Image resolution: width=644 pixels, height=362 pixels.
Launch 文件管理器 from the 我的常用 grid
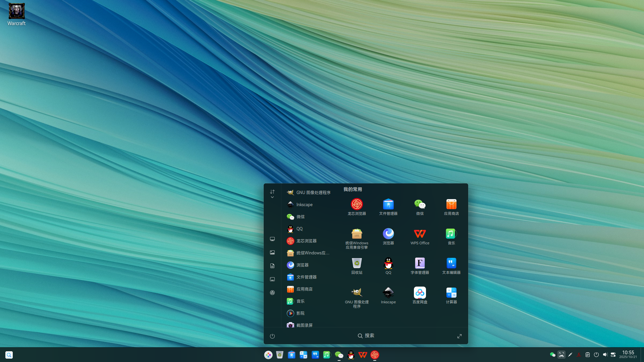coord(388,207)
